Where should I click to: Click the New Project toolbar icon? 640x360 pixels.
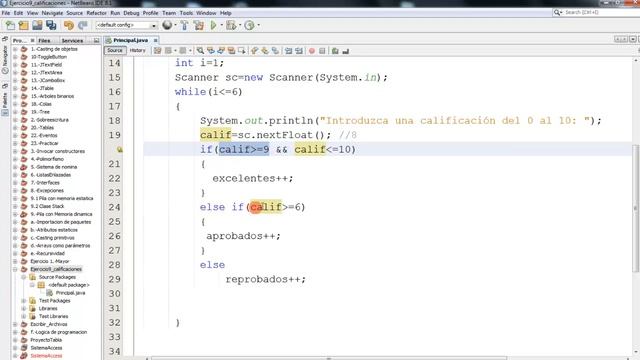pyautogui.click(x=24, y=25)
